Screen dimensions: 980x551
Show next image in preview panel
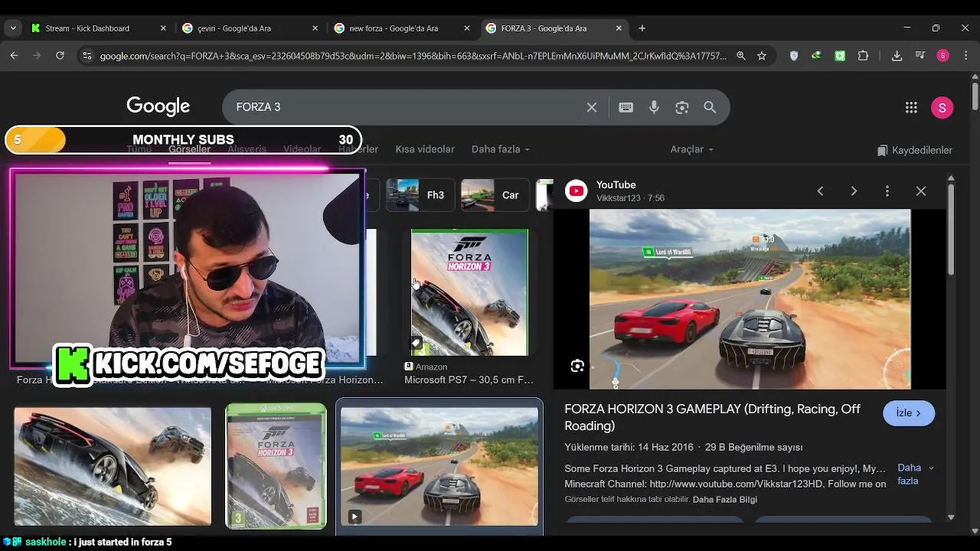click(854, 191)
